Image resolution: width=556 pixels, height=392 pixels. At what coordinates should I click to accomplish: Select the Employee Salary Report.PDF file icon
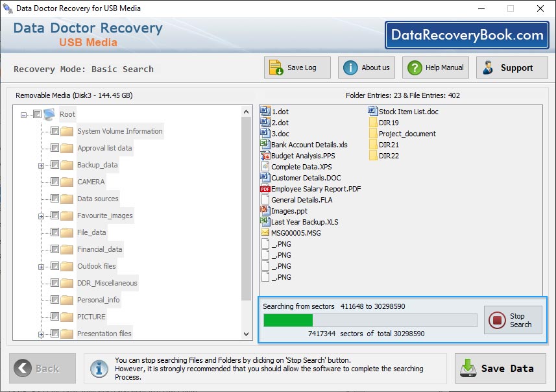click(x=266, y=189)
